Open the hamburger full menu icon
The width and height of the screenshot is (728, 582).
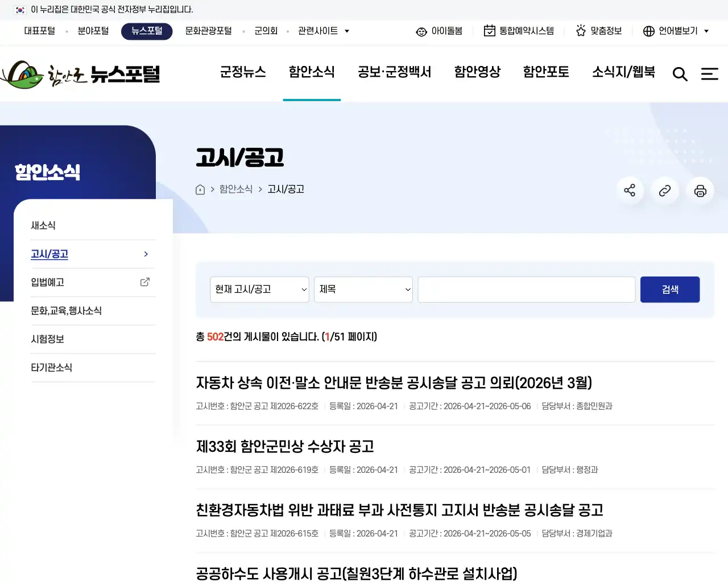coord(710,74)
